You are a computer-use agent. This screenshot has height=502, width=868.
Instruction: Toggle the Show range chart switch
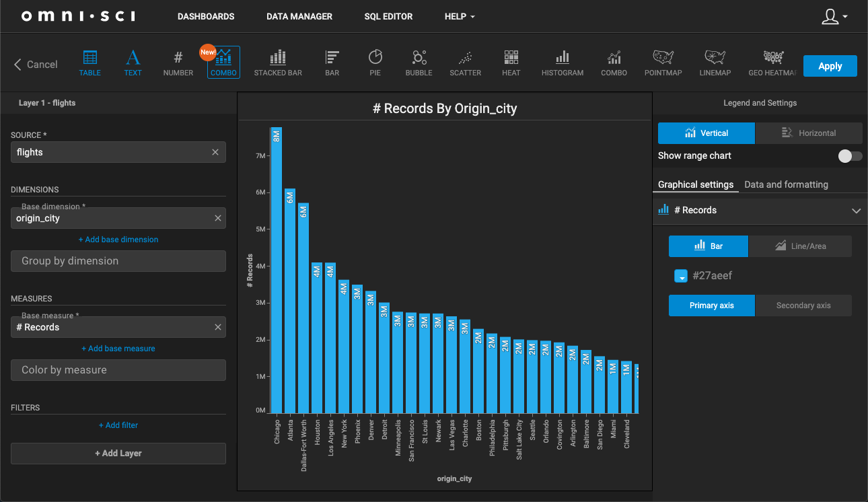(x=850, y=156)
